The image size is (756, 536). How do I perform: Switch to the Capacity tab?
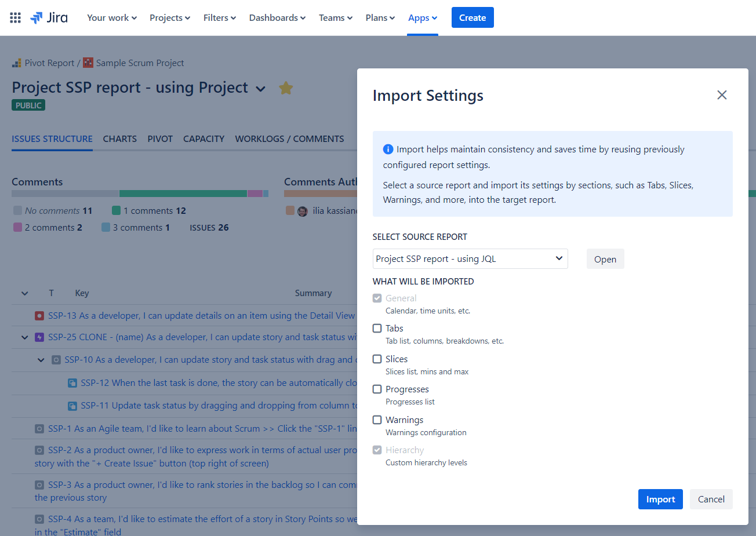click(x=203, y=139)
